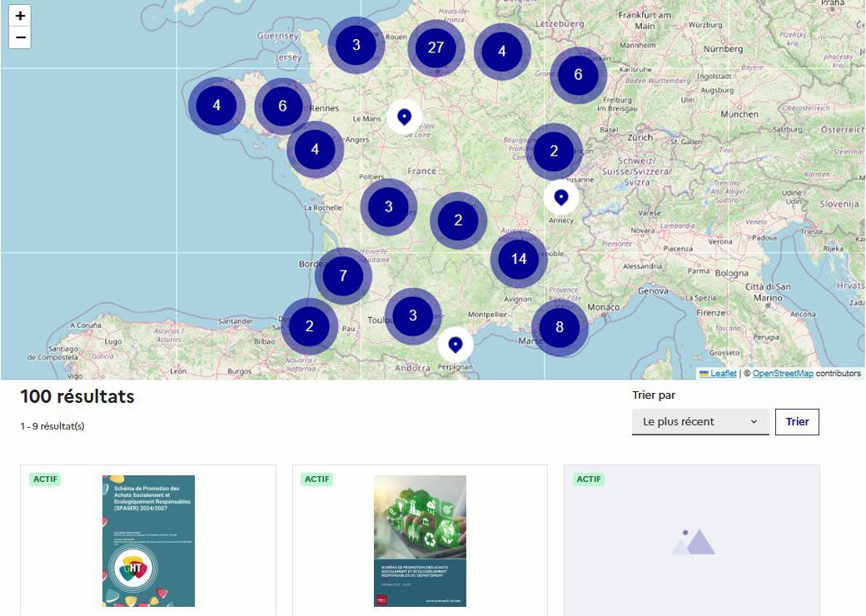Select the map pin near Perpignan
Image resolution: width=866 pixels, height=616 pixels.
(x=455, y=345)
